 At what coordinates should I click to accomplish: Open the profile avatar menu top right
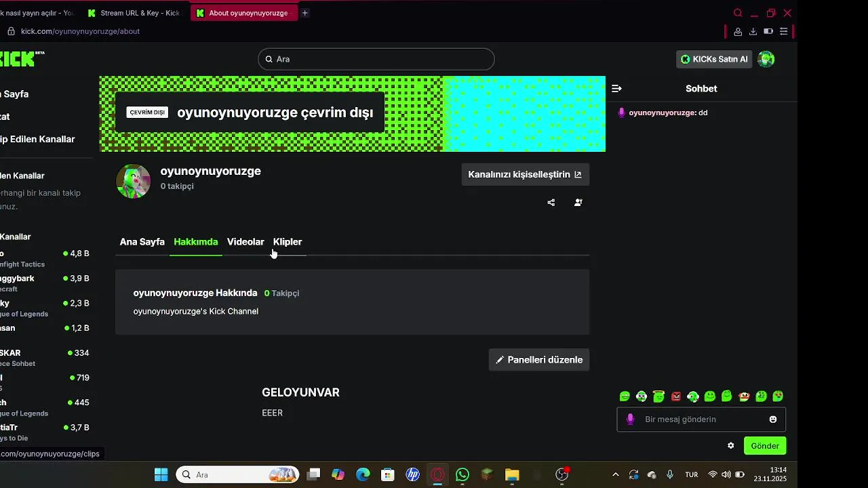tap(766, 59)
